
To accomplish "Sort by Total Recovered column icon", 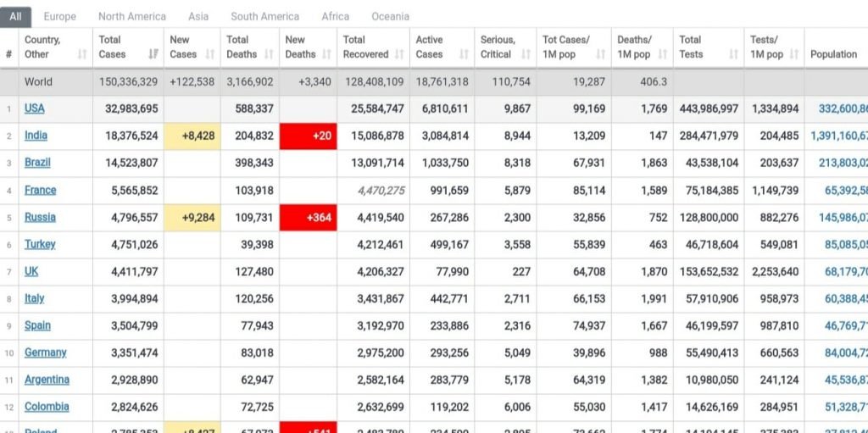I will pos(399,54).
